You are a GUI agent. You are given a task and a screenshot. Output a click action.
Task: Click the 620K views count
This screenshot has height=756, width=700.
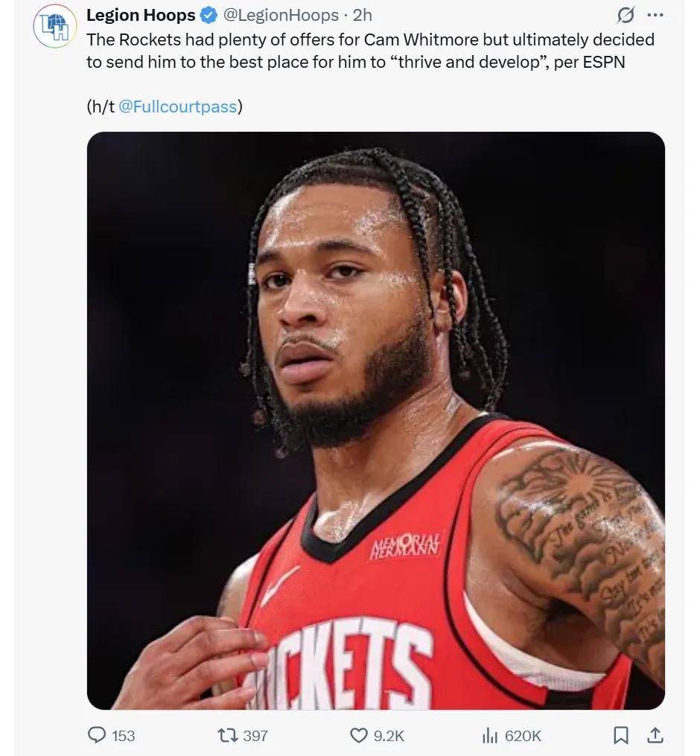(523, 736)
